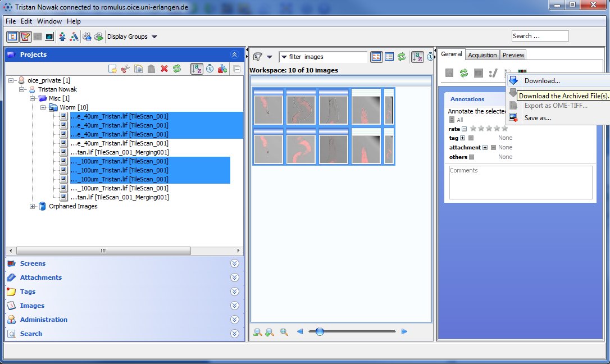Click the create new container icon

pyautogui.click(x=112, y=69)
